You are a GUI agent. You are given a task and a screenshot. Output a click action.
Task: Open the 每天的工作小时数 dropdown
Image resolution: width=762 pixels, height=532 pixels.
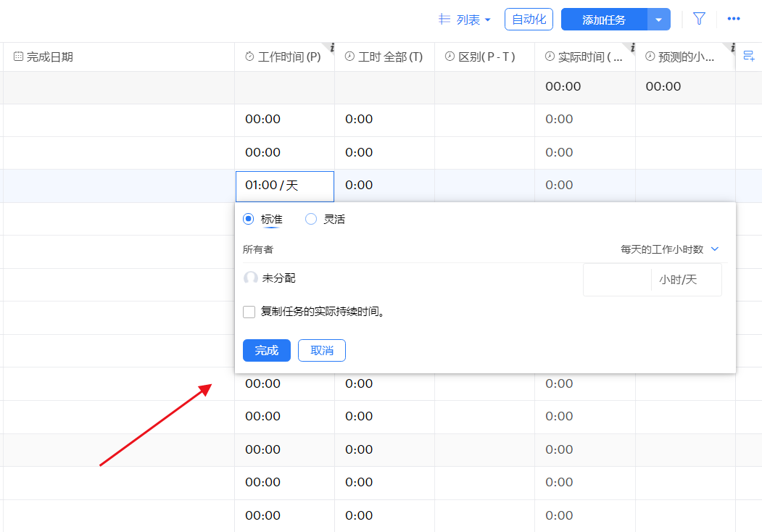click(670, 249)
